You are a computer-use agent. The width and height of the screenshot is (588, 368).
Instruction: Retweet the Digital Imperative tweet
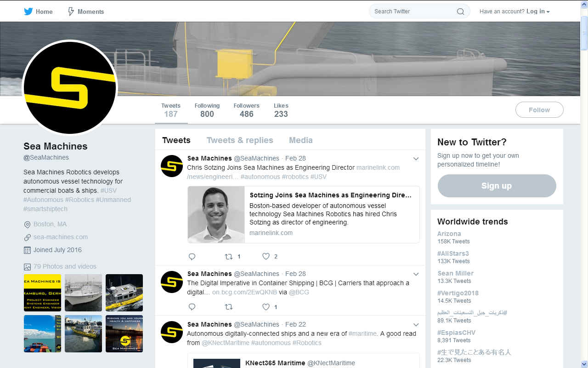tap(228, 307)
